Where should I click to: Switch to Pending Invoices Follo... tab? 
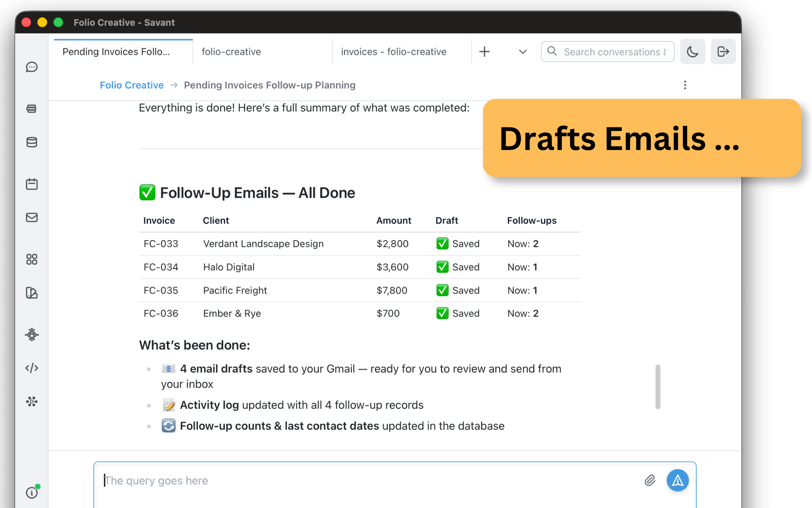[123, 52]
